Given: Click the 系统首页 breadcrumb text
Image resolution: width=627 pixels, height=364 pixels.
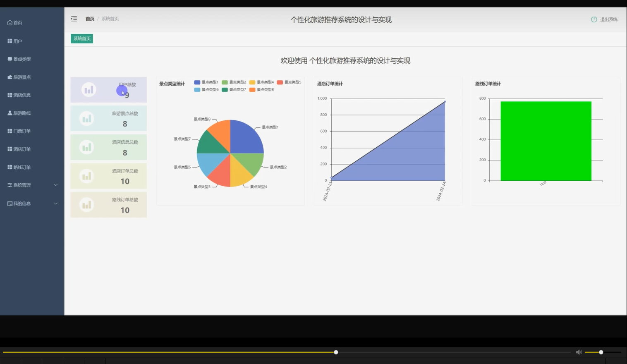Looking at the screenshot, I should (x=110, y=19).
